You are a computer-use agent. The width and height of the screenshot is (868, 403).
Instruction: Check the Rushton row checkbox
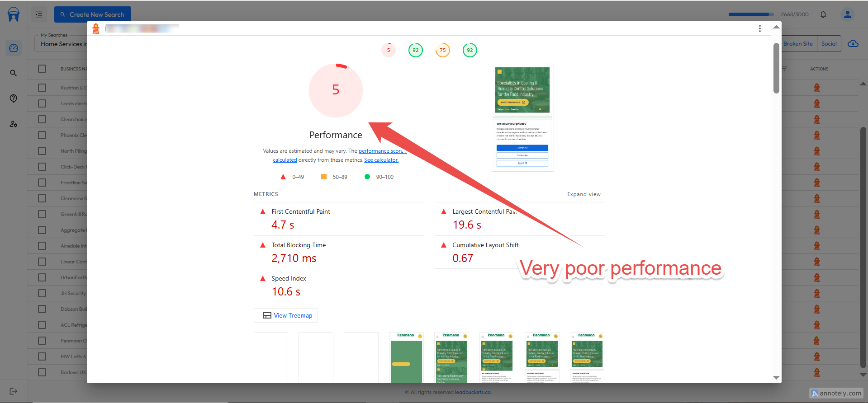point(42,88)
